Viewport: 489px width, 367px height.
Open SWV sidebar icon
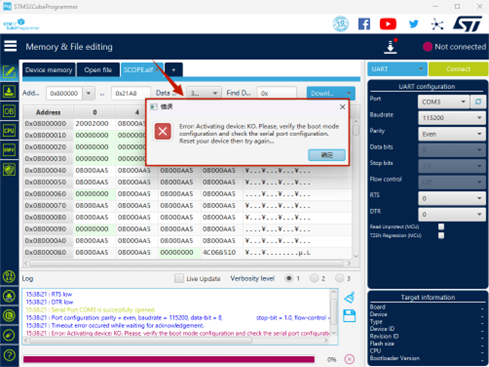click(x=9, y=150)
